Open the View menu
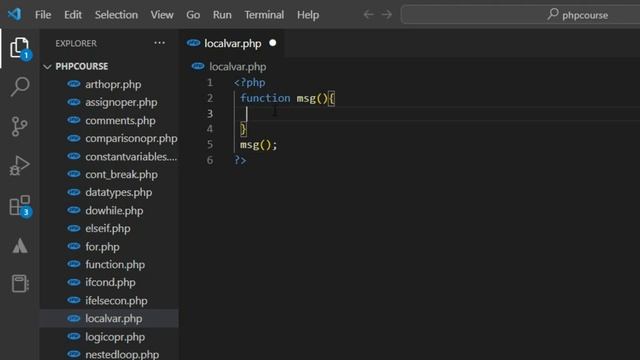The width and height of the screenshot is (640, 360). [x=162, y=15]
